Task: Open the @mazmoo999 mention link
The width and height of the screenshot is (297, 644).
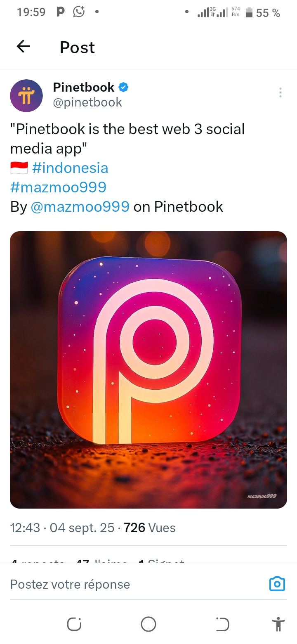Action: pyautogui.click(x=80, y=206)
